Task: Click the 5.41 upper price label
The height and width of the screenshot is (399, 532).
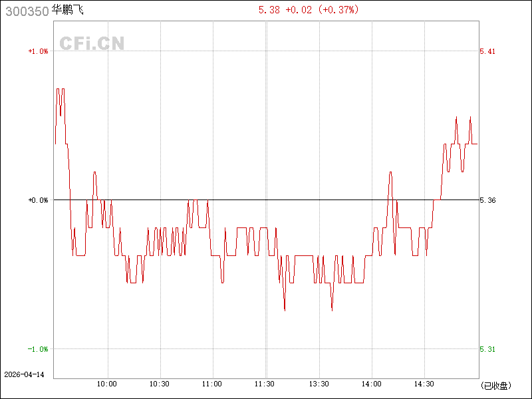Action: tap(487, 51)
